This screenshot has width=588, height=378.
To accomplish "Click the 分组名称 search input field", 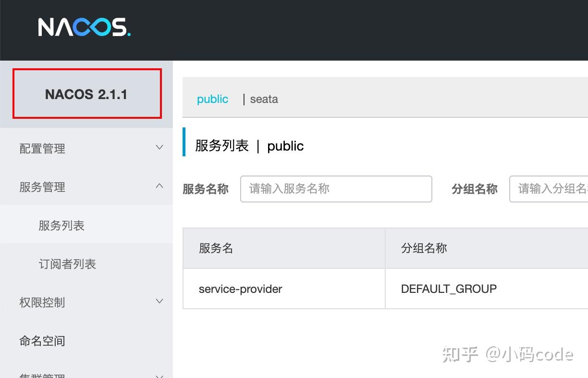I will pos(552,189).
